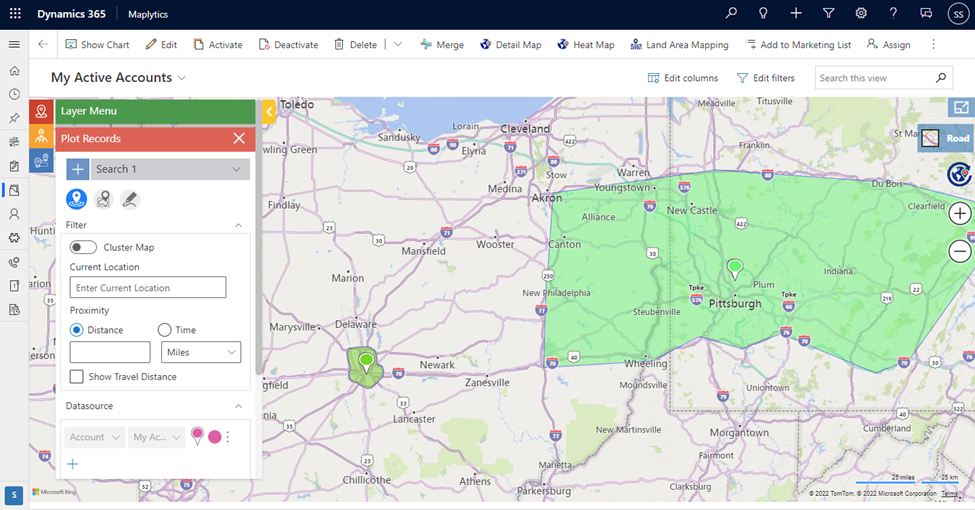This screenshot has height=510, width=975.
Task: Click the Enter Current Location field
Action: (148, 287)
